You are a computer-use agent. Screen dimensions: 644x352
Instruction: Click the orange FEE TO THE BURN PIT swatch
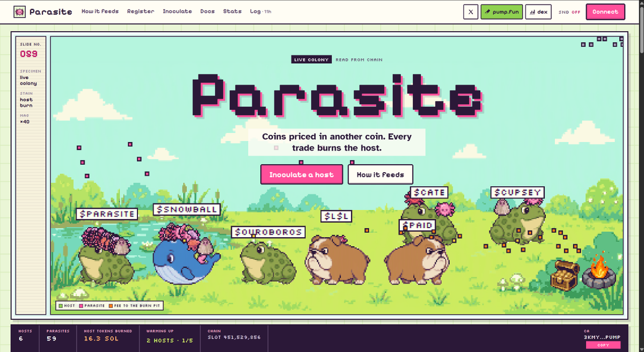pos(111,305)
